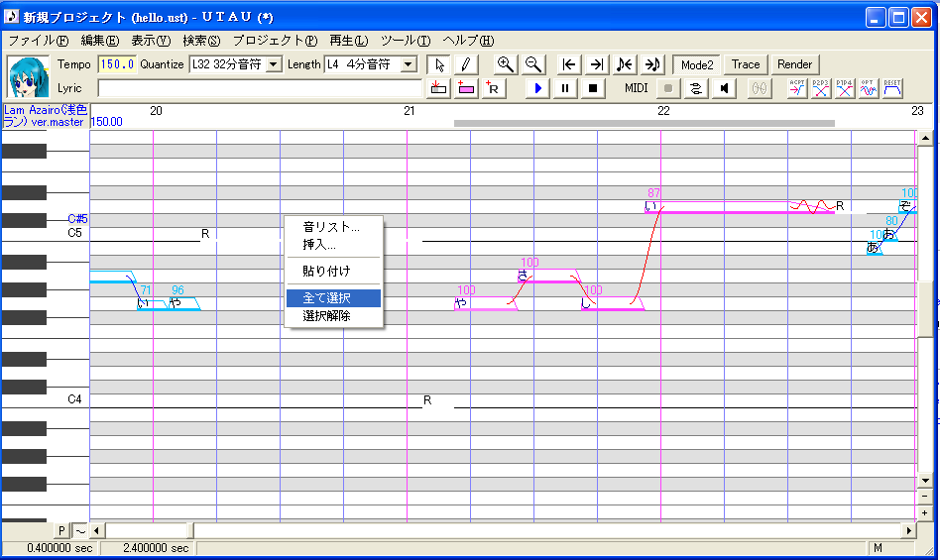Choose 全て選択 from context menu
The image size is (940, 560).
click(333, 297)
